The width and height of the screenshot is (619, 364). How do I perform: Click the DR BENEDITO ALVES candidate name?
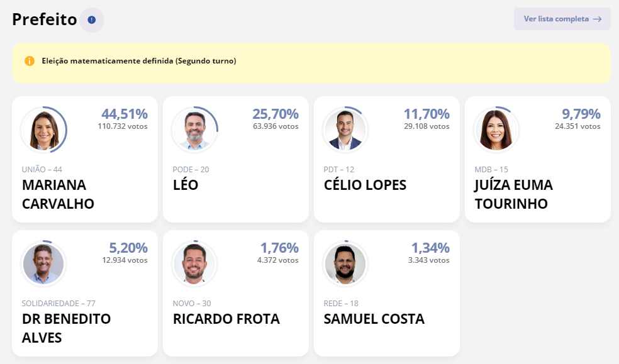pos(66,328)
